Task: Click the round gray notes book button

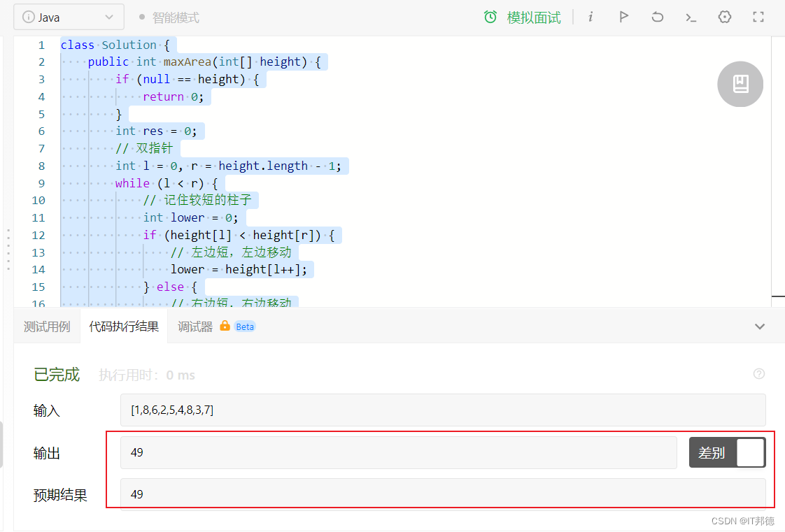Action: tap(740, 84)
